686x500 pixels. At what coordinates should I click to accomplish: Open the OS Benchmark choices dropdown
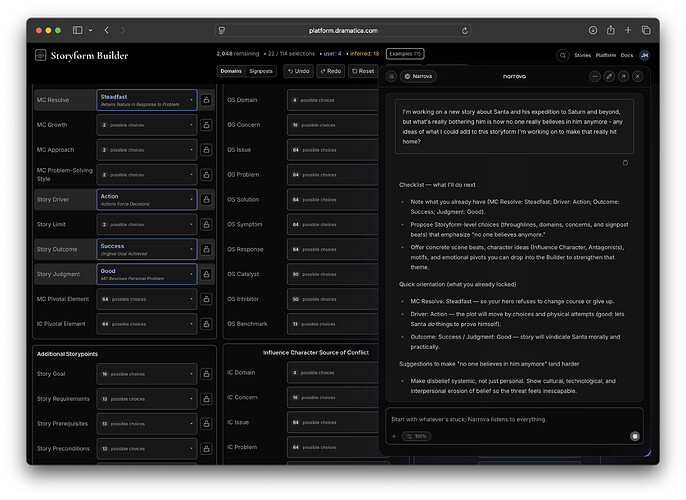pyautogui.click(x=333, y=324)
